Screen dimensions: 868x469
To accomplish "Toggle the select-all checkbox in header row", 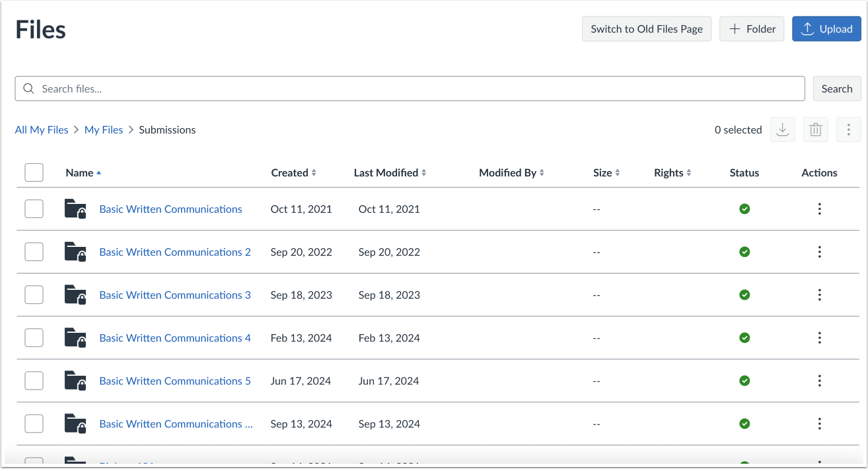I will point(34,172).
